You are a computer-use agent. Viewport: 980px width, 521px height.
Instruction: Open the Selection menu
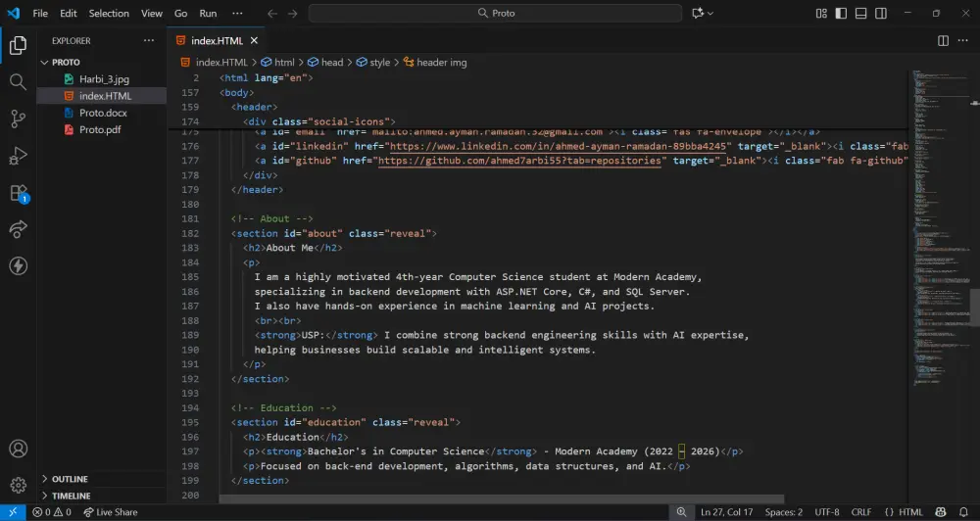click(x=109, y=14)
